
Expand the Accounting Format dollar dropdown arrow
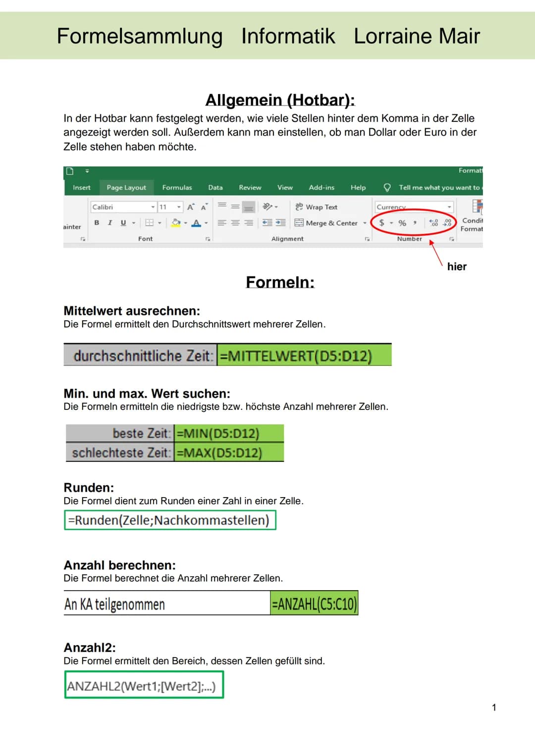[x=391, y=223]
